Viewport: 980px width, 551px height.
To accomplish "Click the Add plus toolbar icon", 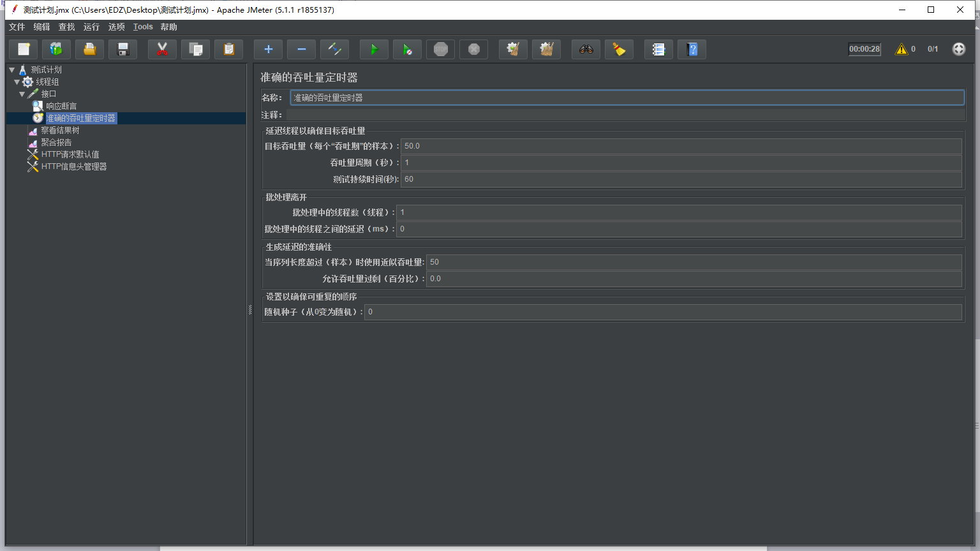I will coord(268,49).
